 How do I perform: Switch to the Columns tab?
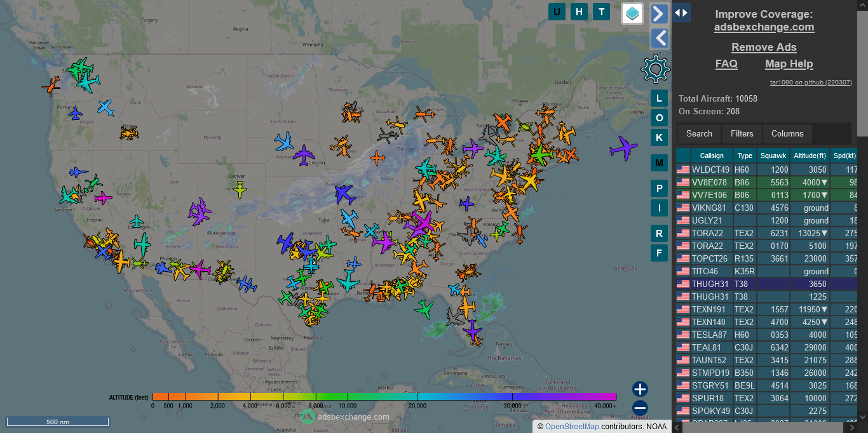787,133
